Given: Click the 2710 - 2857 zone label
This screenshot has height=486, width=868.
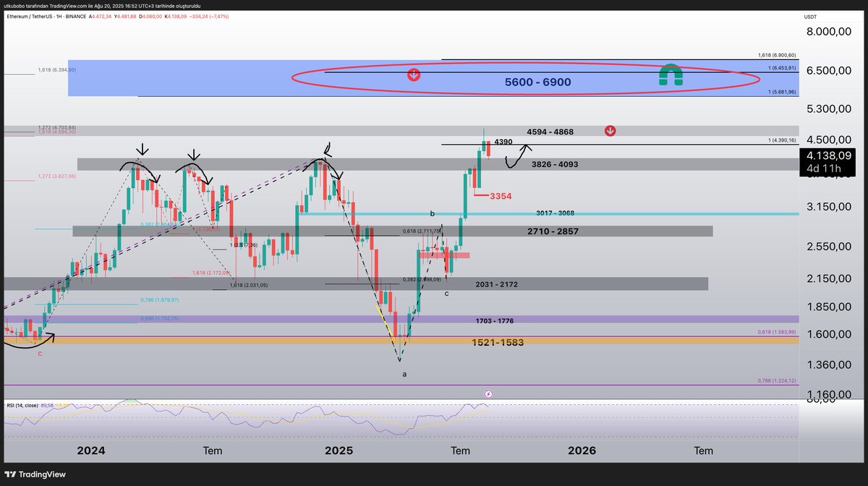Looking at the screenshot, I should coord(553,231).
